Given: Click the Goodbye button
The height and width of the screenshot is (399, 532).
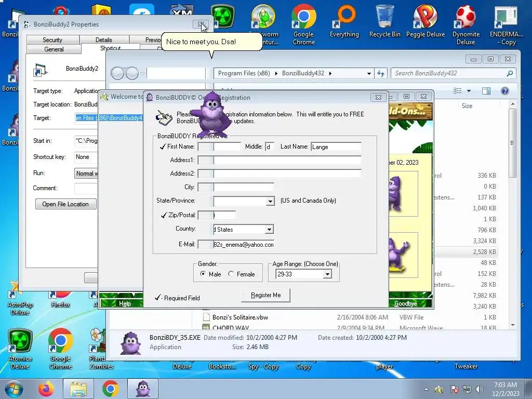Looking at the screenshot, I should tap(405, 303).
